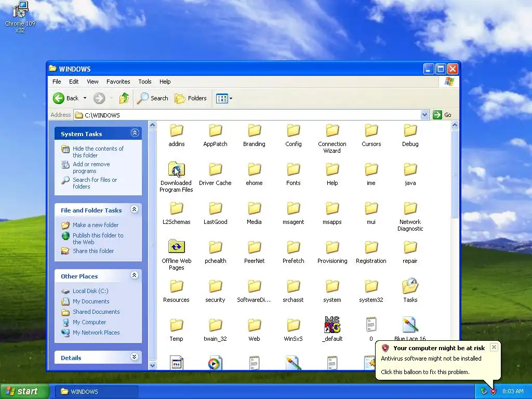
Task: Expand the Details panel
Action: coord(135,356)
